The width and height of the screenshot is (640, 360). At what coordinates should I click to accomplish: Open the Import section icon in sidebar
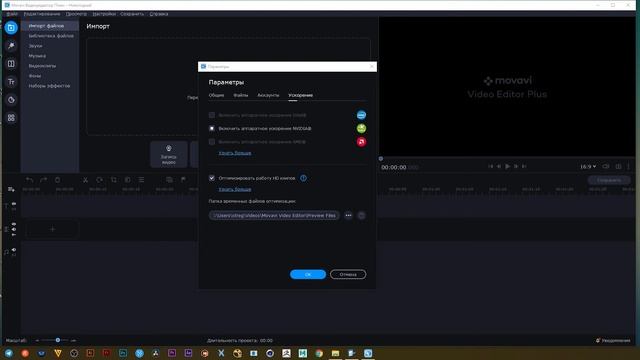(x=11, y=28)
